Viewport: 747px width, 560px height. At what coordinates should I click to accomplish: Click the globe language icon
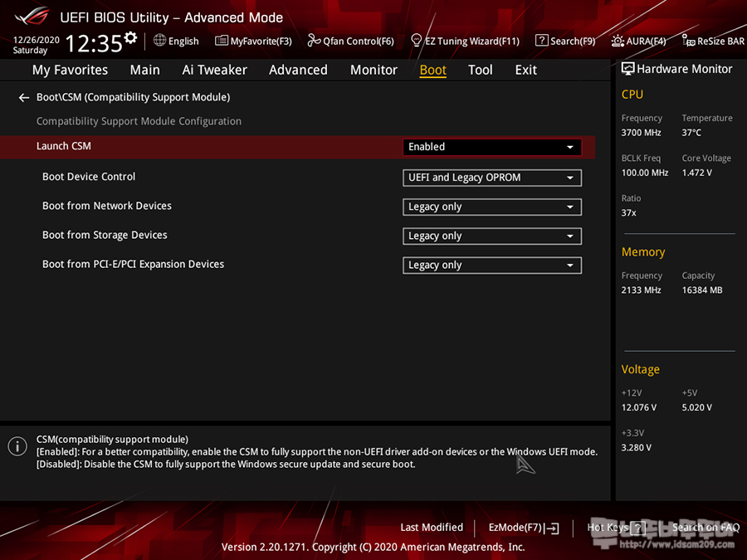tap(159, 41)
